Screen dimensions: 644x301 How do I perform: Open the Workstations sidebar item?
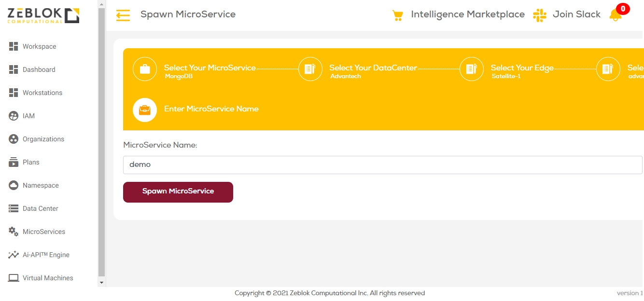42,93
